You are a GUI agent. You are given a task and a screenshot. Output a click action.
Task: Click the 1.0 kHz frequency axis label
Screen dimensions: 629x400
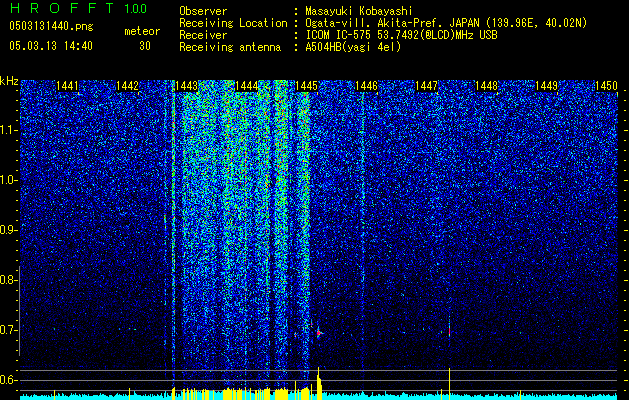click(x=8, y=180)
